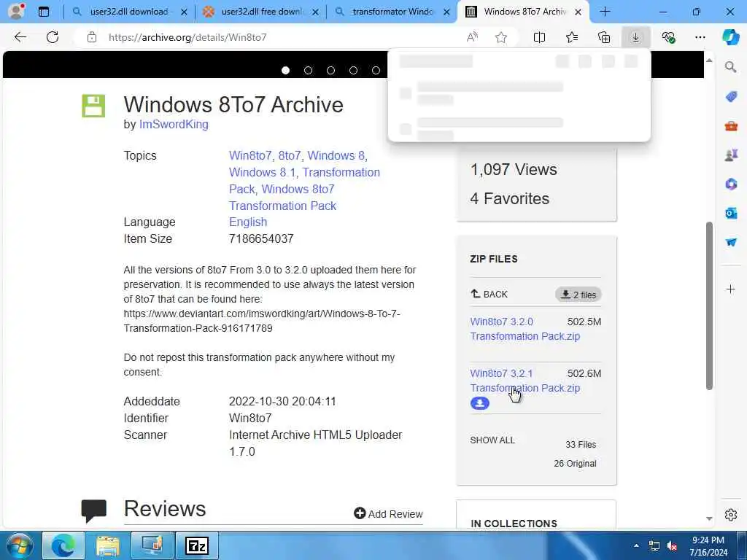This screenshot has width=747, height=560.
Task: Open Settings and more menu
Action: point(700,37)
